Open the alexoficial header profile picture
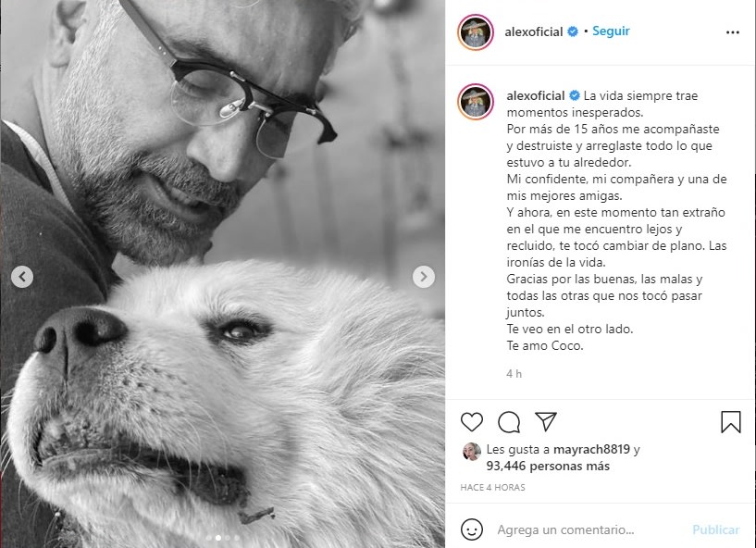 pyautogui.click(x=476, y=32)
